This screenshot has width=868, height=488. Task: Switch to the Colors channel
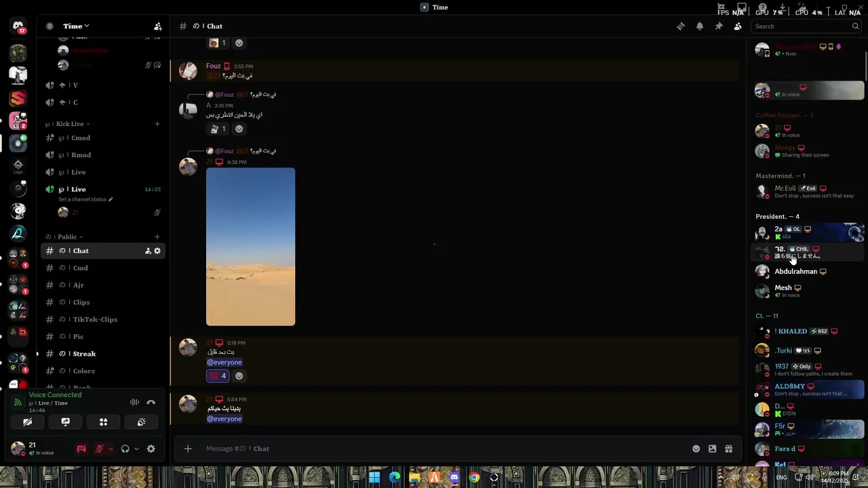(103, 371)
